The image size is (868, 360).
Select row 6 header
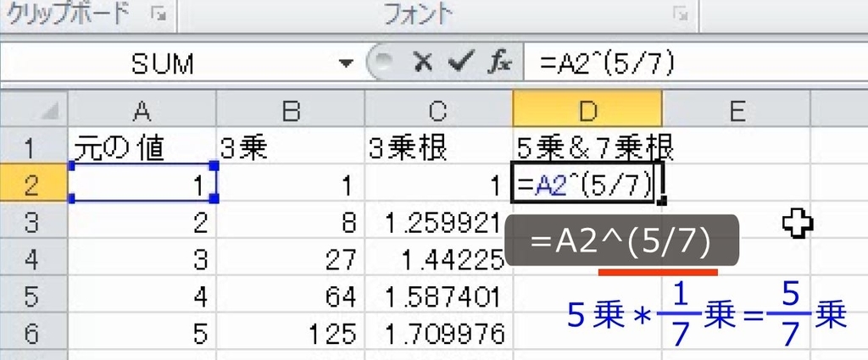tap(33, 333)
